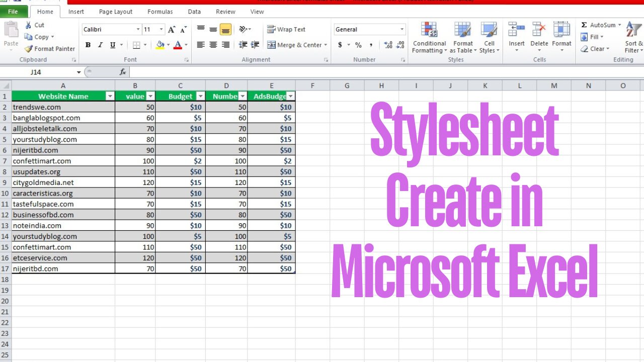The width and height of the screenshot is (644, 362).
Task: Toggle Align Text Right
Action: pyautogui.click(x=225, y=45)
